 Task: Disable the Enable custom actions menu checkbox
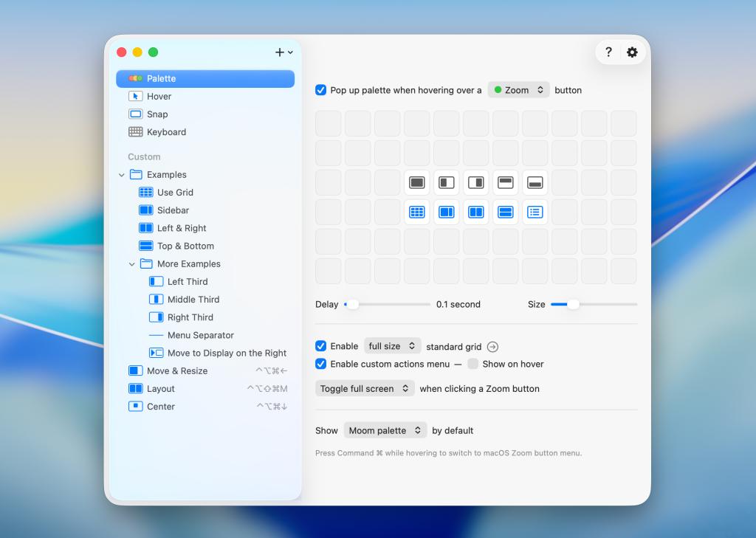point(321,364)
